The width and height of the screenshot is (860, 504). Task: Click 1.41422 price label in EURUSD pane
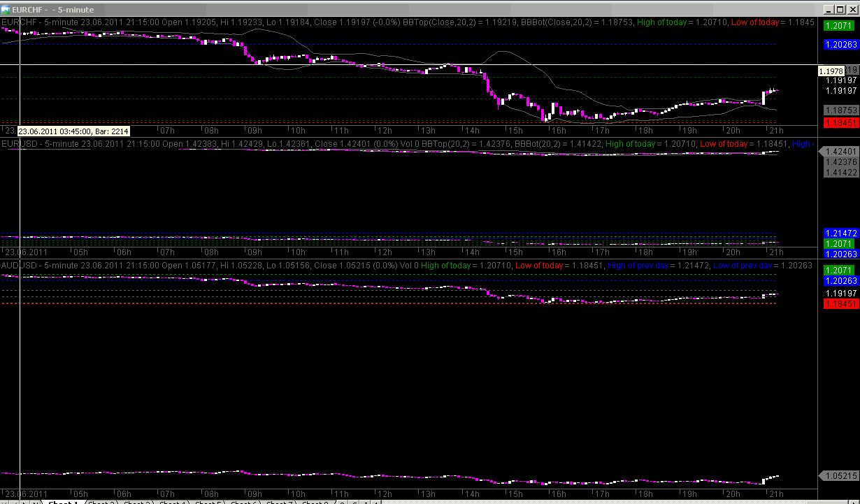point(840,172)
